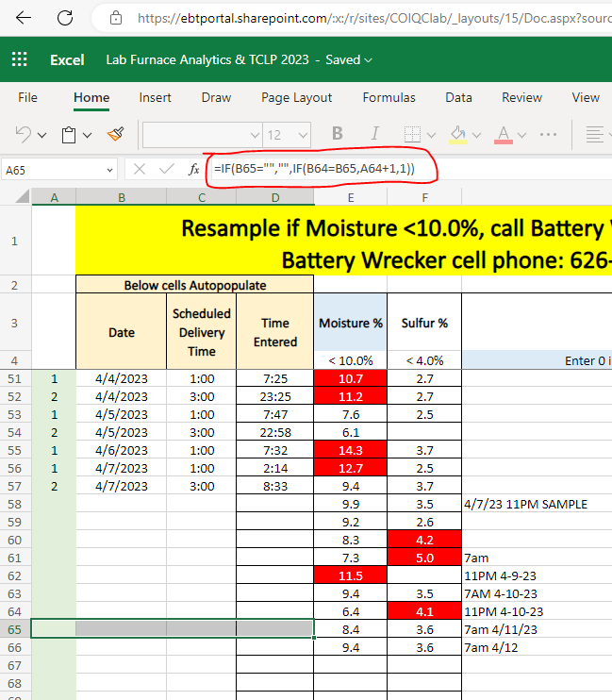Show more ribbon options ellipsis
Screen dimensions: 612x700
(x=548, y=134)
